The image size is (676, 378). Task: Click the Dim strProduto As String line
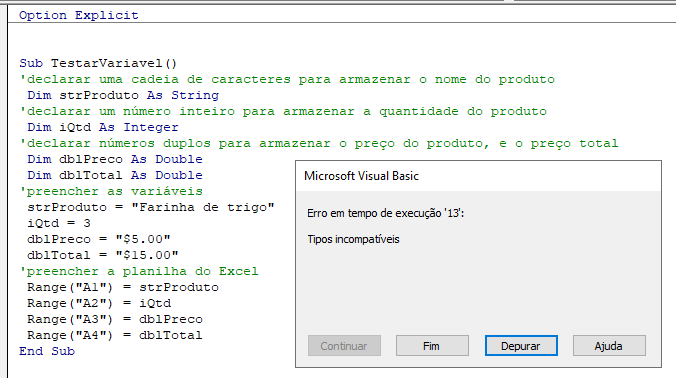123,95
